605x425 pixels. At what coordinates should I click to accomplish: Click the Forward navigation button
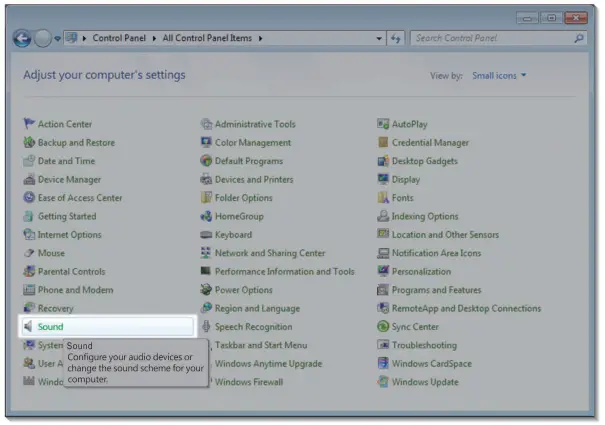(x=42, y=38)
